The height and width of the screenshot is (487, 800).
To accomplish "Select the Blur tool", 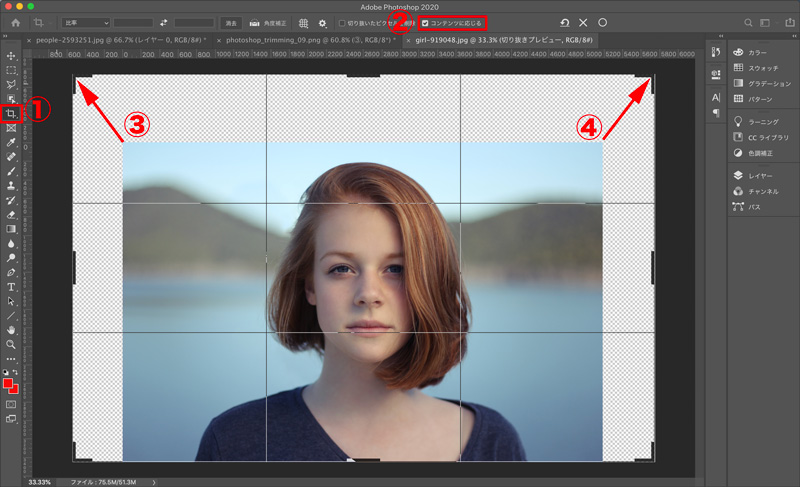I will 11,243.
